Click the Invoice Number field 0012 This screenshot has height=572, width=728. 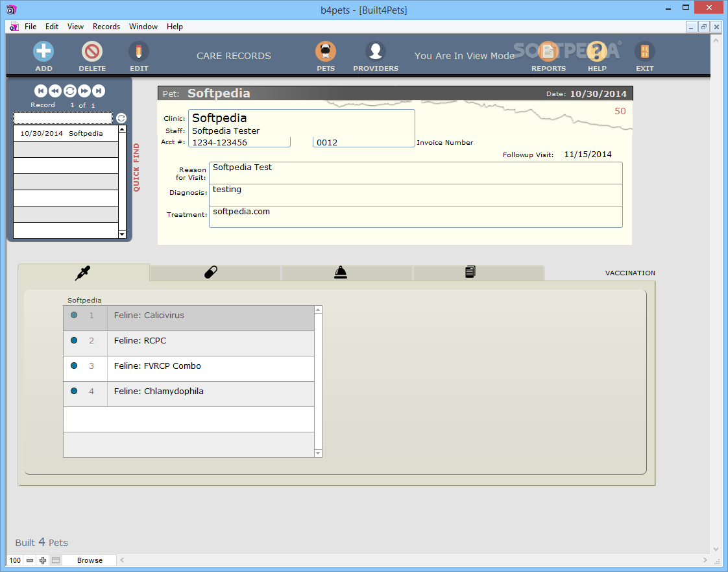(363, 142)
